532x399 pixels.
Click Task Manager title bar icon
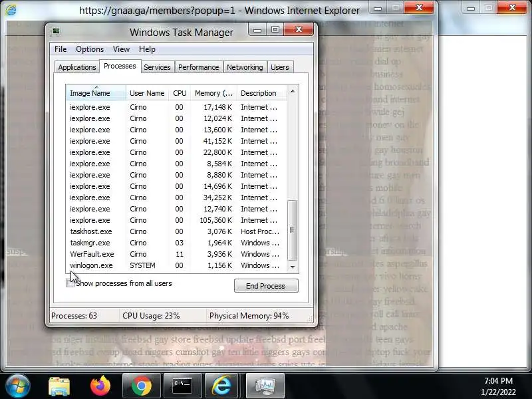(x=56, y=32)
